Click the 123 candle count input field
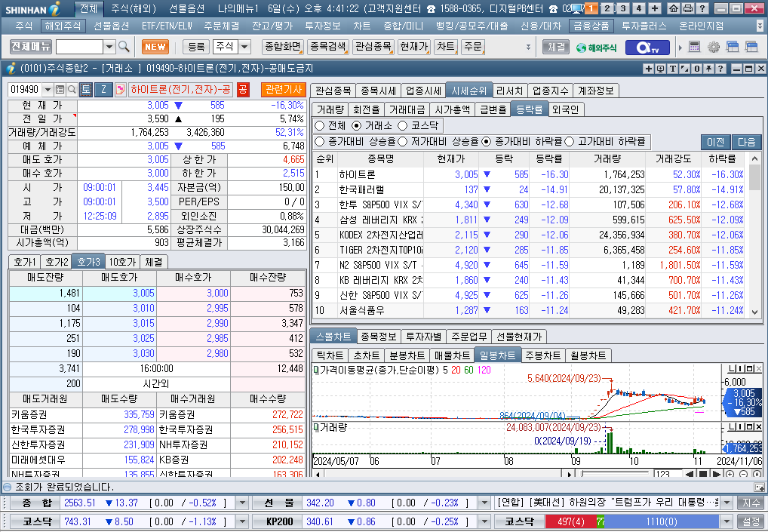This screenshot has width=768, height=532. (668, 474)
